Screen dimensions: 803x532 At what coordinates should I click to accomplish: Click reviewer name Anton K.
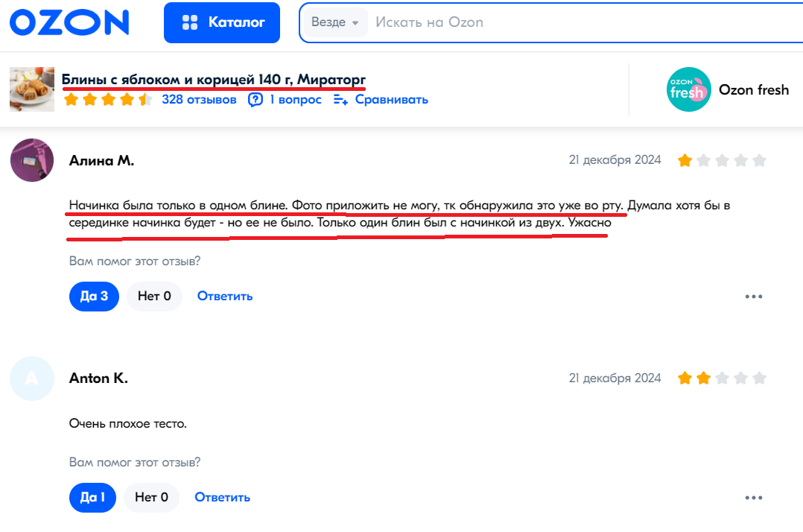click(98, 379)
